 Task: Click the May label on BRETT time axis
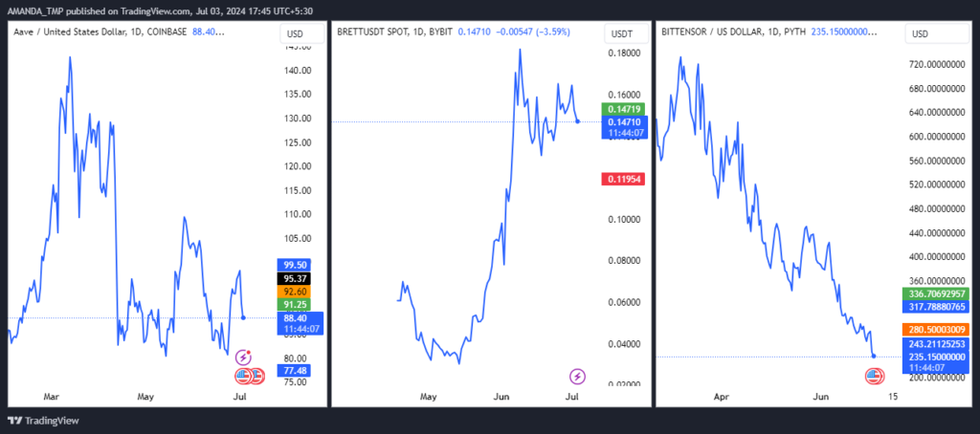coord(428,397)
